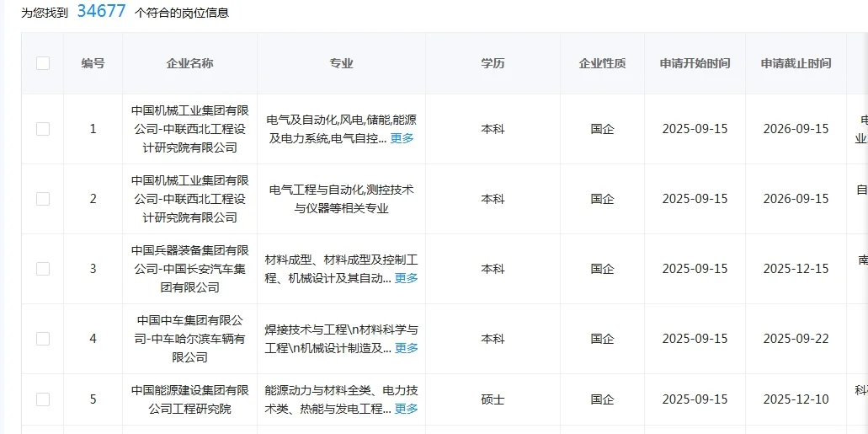
Task: Click the 硕士 education cell in row 5
Action: point(493,399)
